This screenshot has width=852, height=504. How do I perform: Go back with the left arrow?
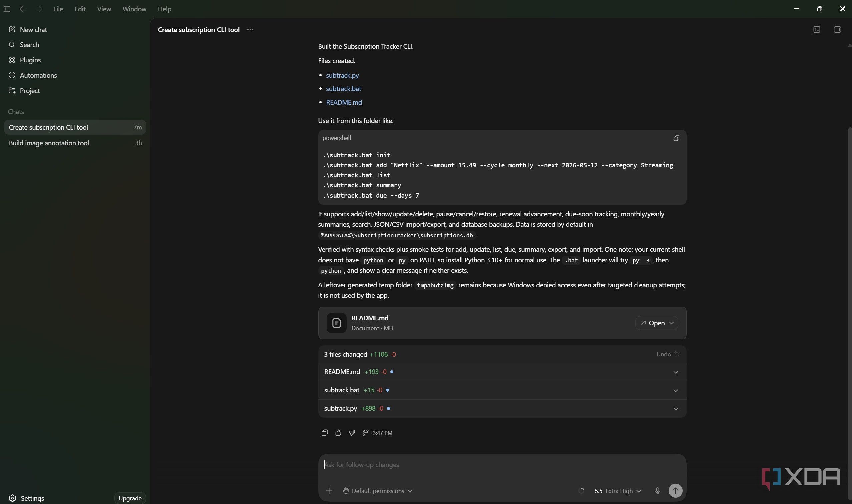coord(23,9)
